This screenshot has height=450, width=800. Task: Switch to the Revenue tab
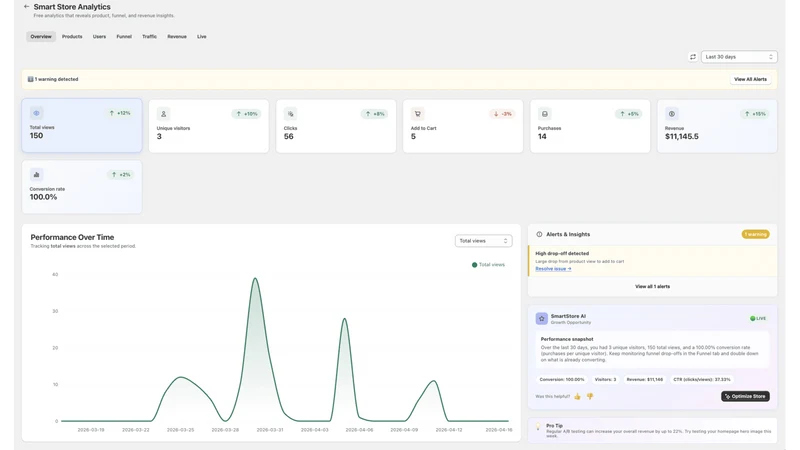[x=177, y=37]
